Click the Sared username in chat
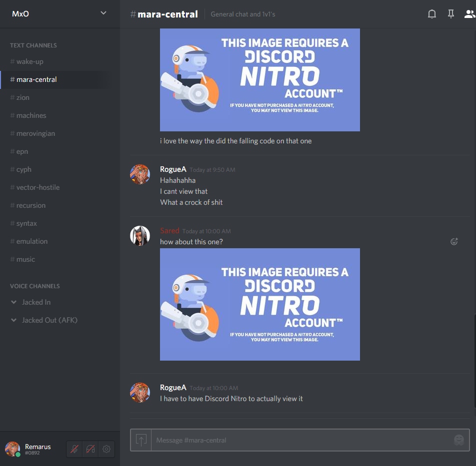 pos(169,231)
